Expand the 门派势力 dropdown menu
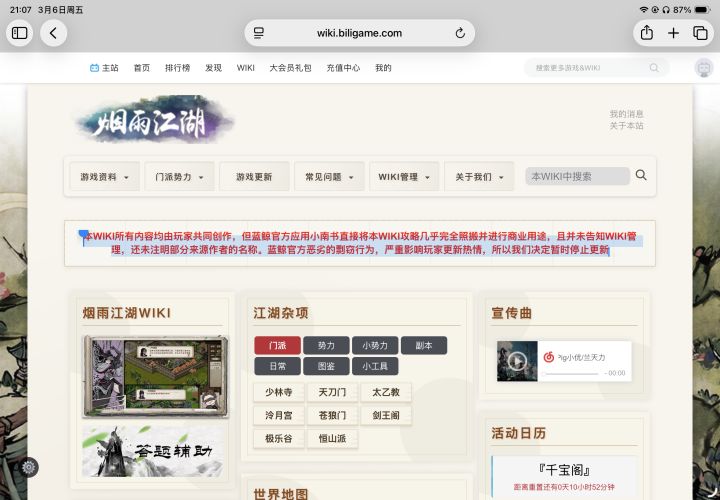Image resolution: width=720 pixels, height=500 pixels. tap(180, 176)
